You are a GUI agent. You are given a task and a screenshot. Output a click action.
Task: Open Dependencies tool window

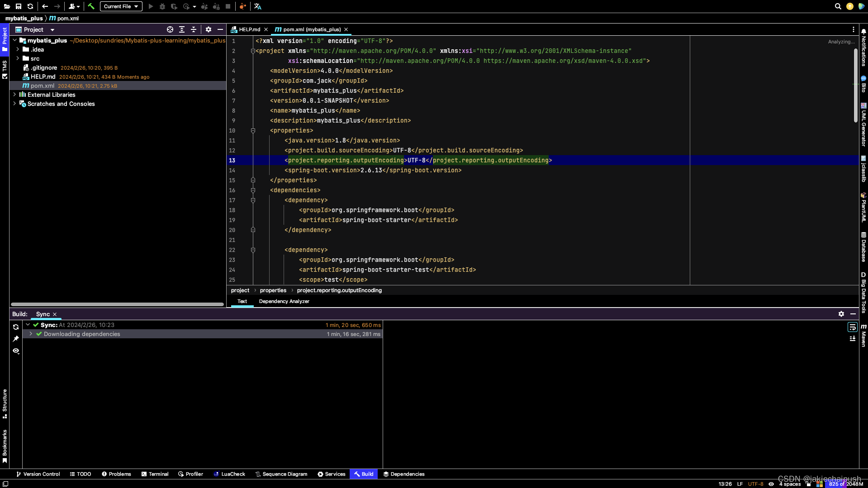pos(404,474)
